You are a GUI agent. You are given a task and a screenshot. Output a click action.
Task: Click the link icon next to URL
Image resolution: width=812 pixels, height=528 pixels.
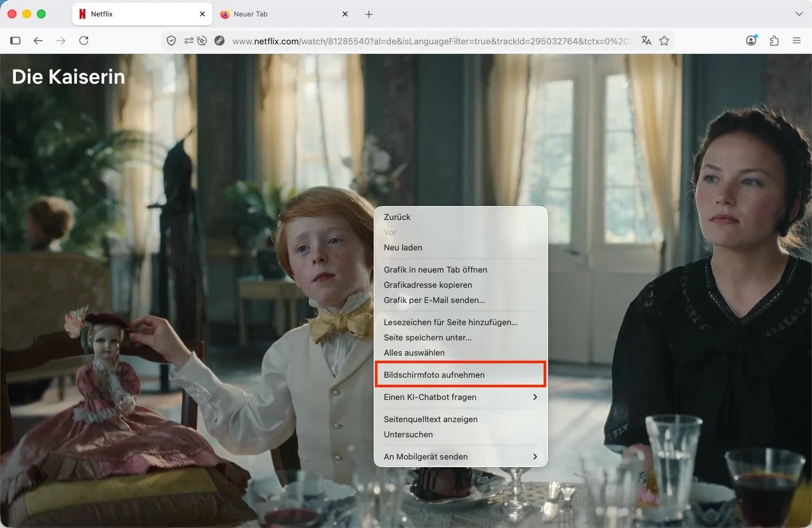(x=219, y=41)
